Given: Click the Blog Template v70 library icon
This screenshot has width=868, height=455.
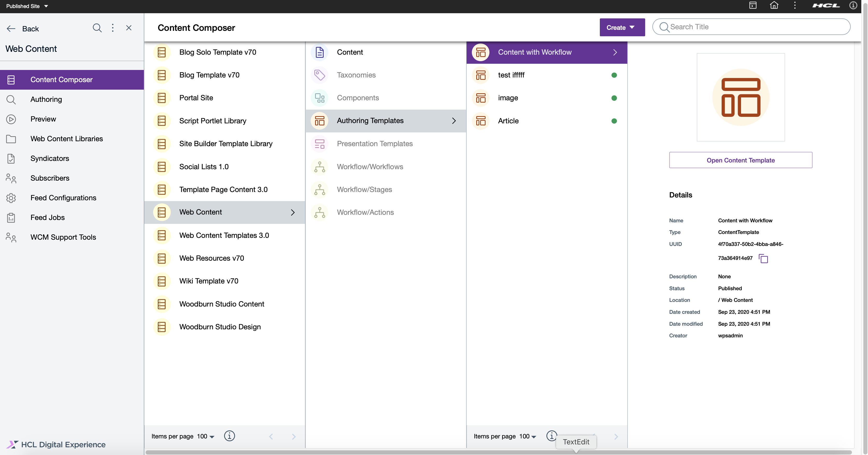Looking at the screenshot, I should pos(162,75).
